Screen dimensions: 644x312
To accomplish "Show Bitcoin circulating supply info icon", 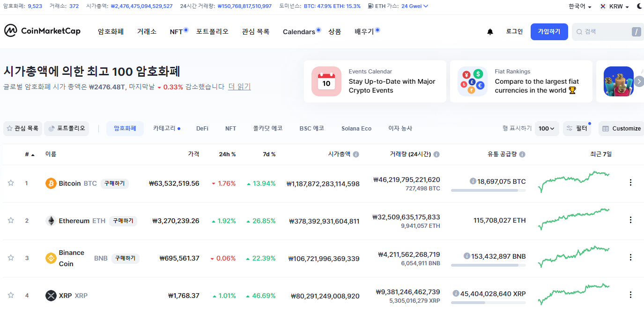I will [473, 181].
